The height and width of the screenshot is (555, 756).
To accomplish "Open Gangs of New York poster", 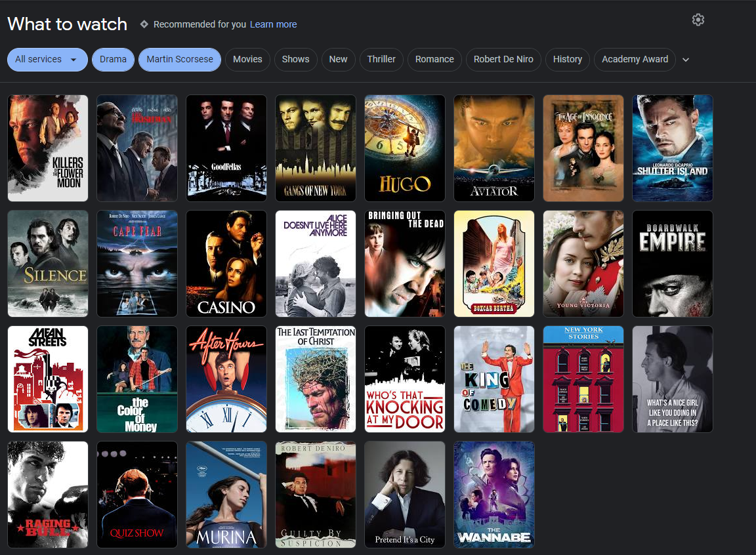I will tap(315, 148).
